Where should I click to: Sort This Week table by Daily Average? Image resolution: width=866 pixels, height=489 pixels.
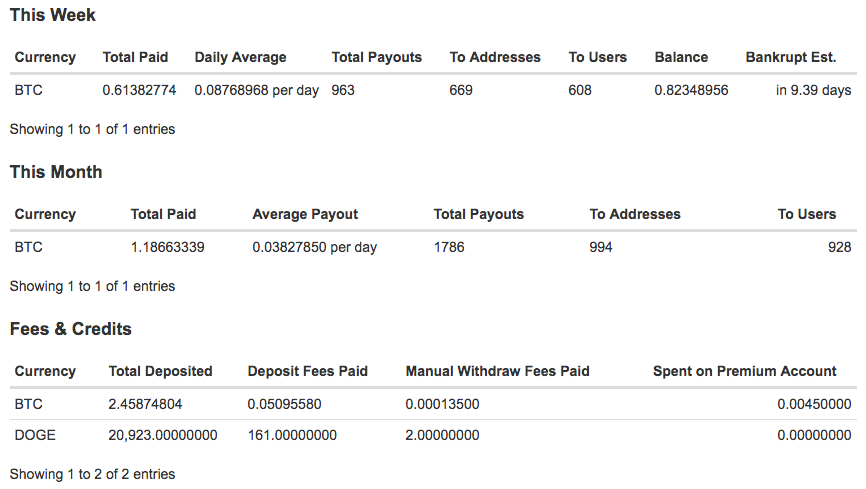click(240, 57)
